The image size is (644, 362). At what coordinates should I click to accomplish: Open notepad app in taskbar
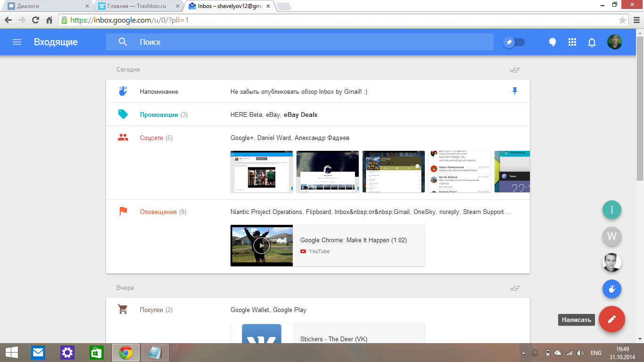155,353
